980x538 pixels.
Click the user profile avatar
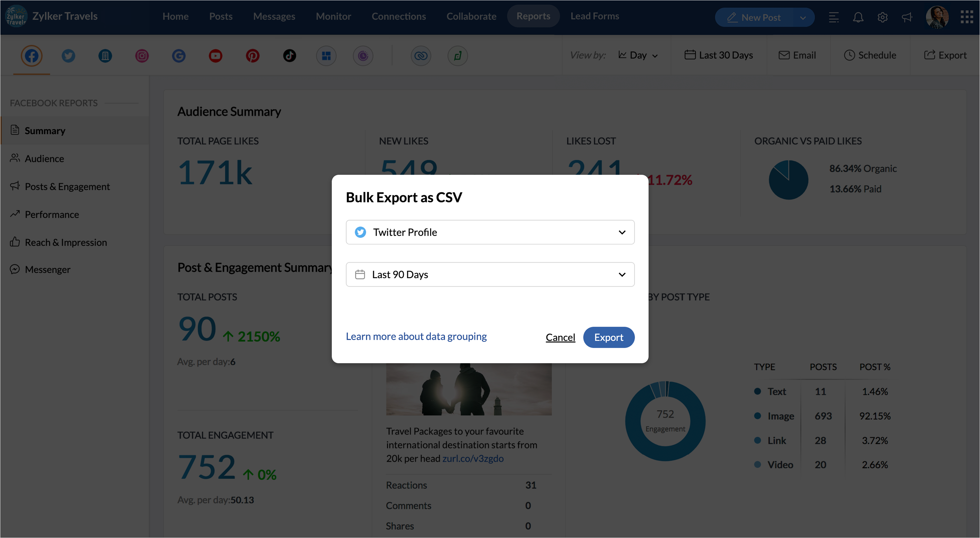point(937,17)
